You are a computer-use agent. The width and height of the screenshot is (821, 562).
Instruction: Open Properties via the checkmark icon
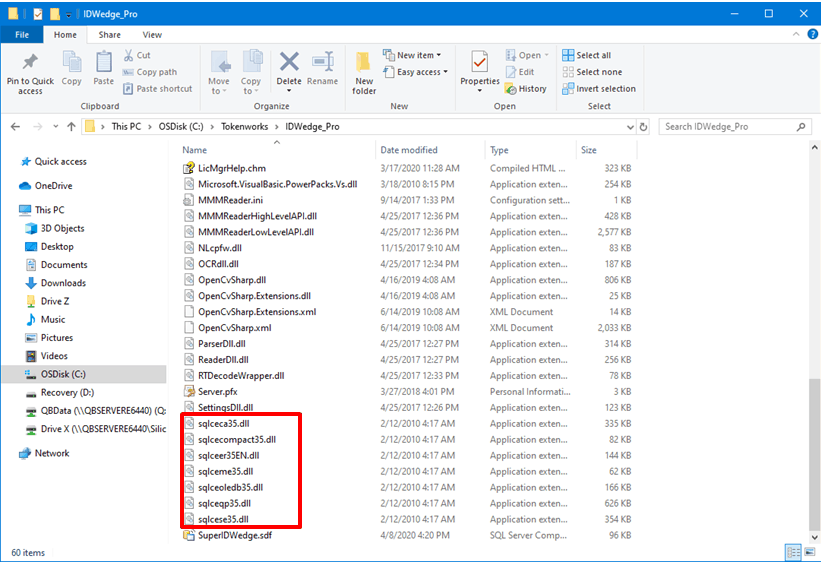point(480,62)
